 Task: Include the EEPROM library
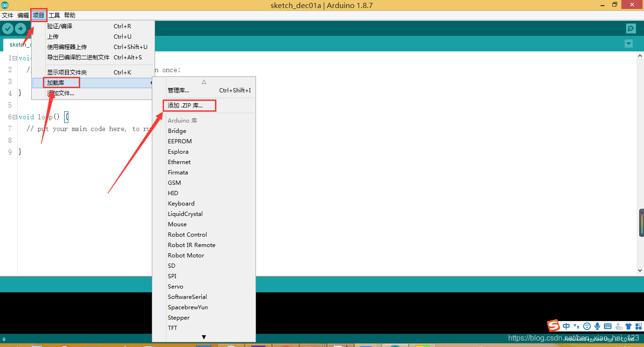204,141
